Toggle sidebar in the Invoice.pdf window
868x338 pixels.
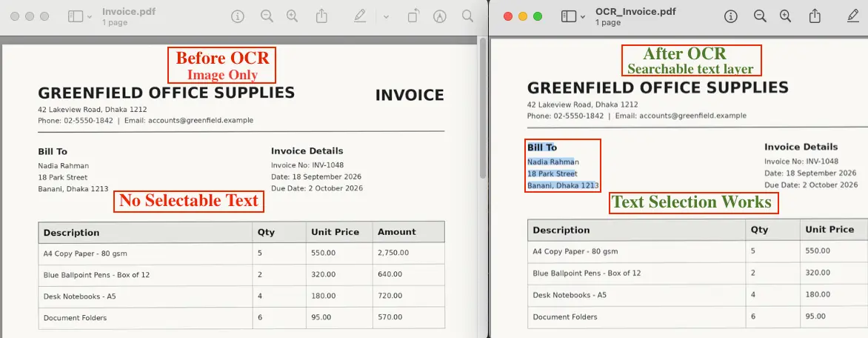point(76,16)
